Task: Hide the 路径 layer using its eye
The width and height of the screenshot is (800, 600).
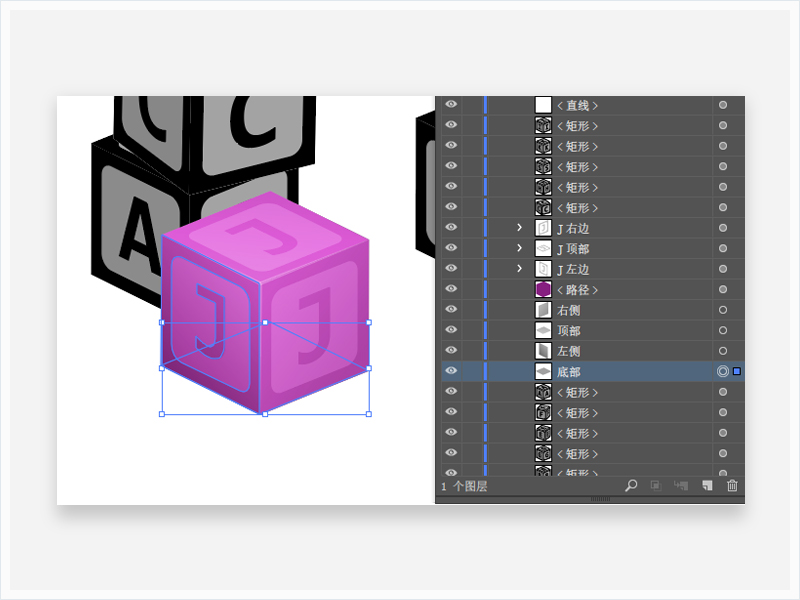Action: [x=451, y=290]
